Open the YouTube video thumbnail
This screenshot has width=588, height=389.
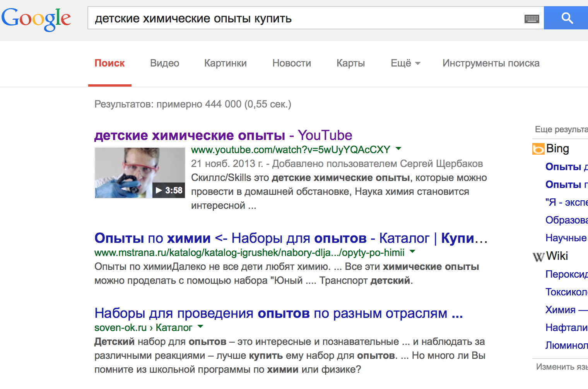point(140,173)
